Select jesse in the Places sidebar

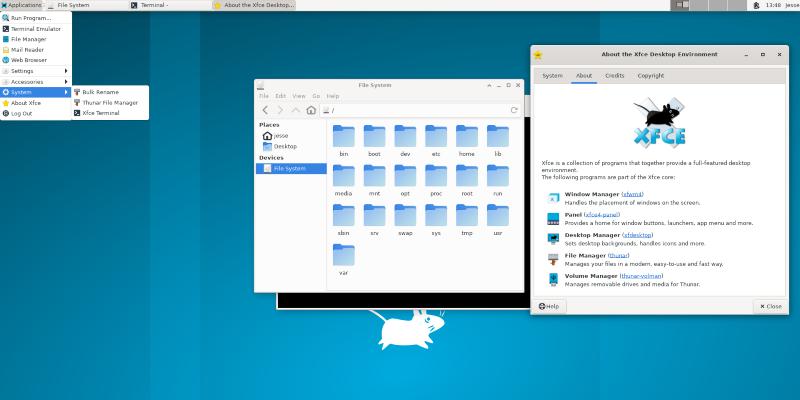(x=280, y=135)
